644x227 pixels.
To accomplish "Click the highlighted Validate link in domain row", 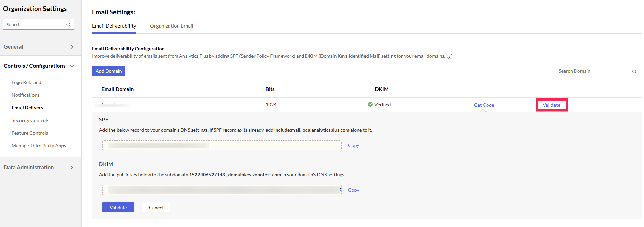I will click(x=551, y=105).
